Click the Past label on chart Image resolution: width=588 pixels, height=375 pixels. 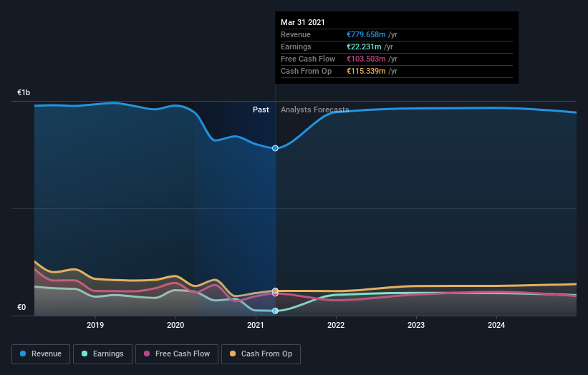pyautogui.click(x=261, y=109)
